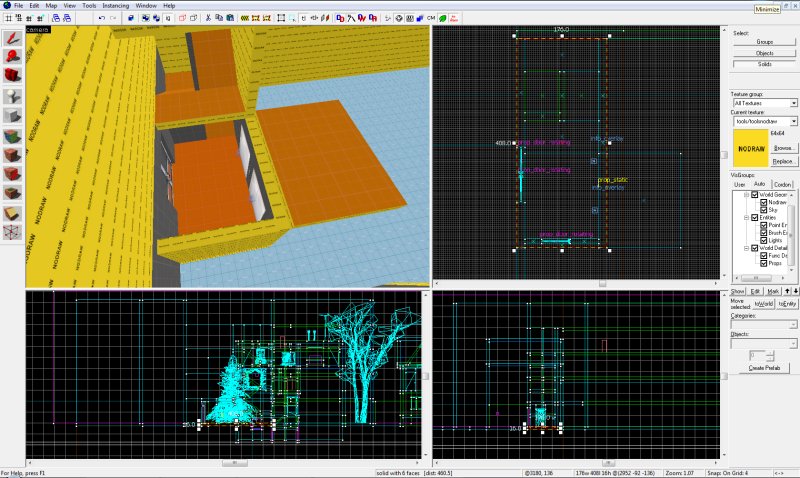800x478 pixels.
Task: Toggle select-by-handles square icon
Action: point(281,18)
